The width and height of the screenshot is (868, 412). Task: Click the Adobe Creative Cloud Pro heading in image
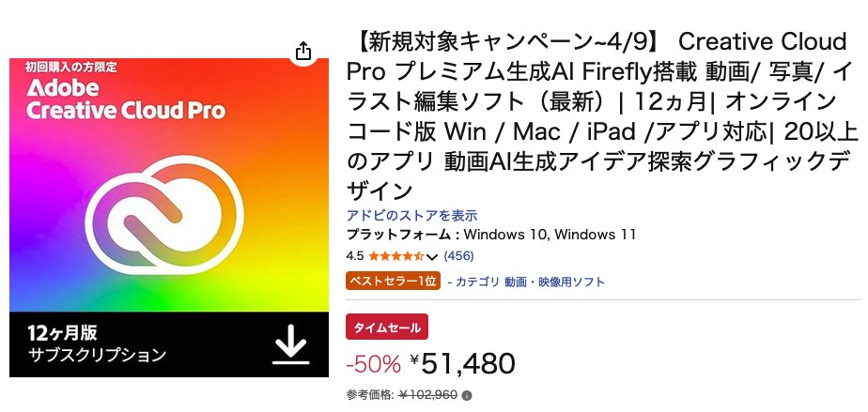click(x=126, y=99)
